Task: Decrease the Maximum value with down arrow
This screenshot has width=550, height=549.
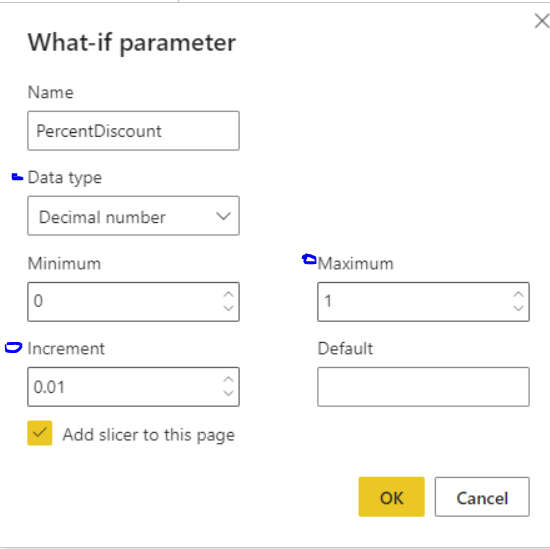Action: click(518, 309)
